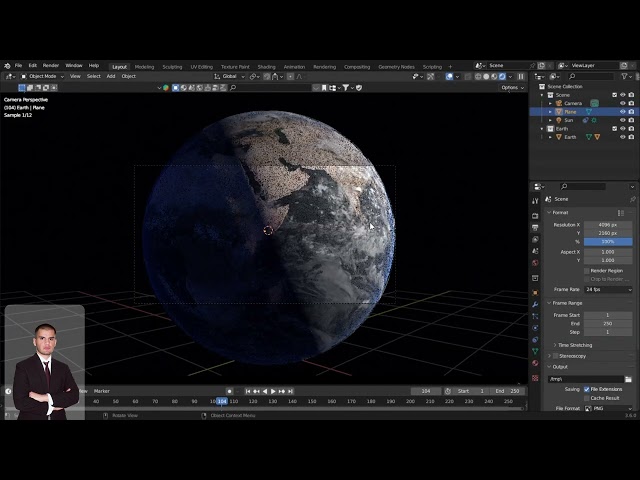Click the Resolution X field

point(608,225)
